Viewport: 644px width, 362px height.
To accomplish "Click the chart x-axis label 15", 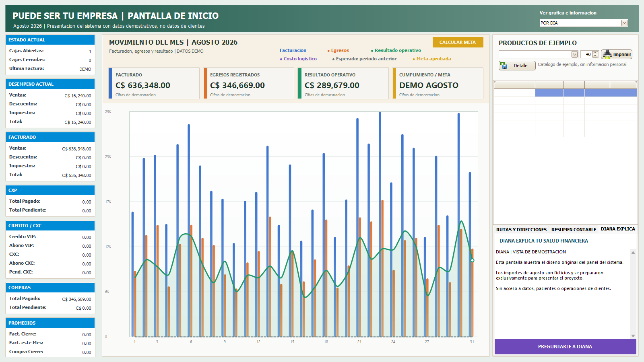I will pos(292,342).
